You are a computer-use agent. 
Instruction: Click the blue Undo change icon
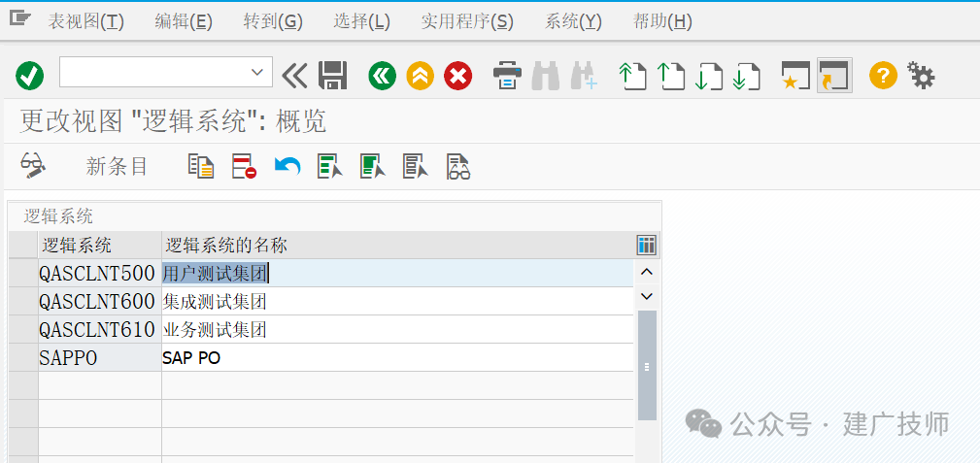point(287,167)
